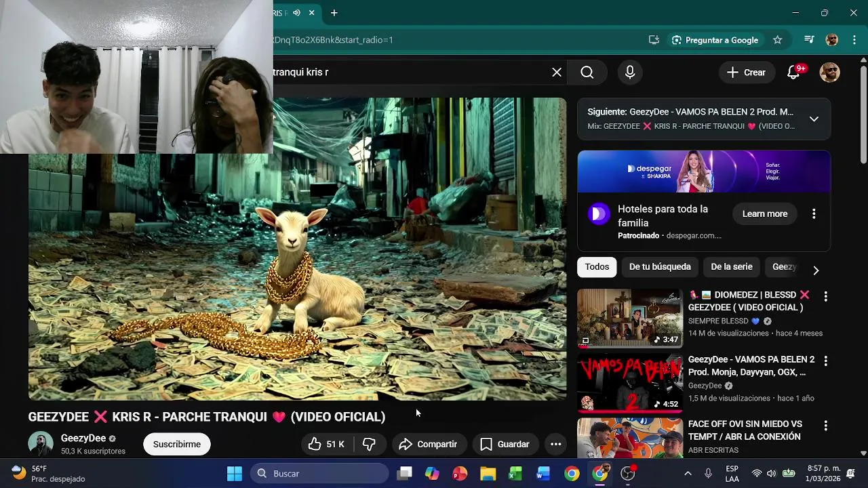Bookmark this page with the star icon
The image size is (868, 488).
[x=777, y=40]
